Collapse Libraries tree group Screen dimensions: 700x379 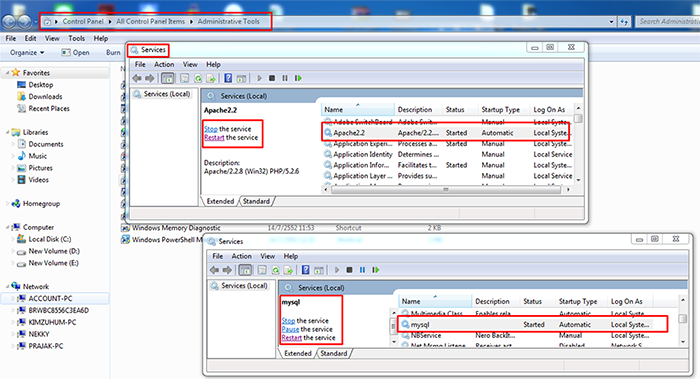pyautogui.click(x=7, y=132)
